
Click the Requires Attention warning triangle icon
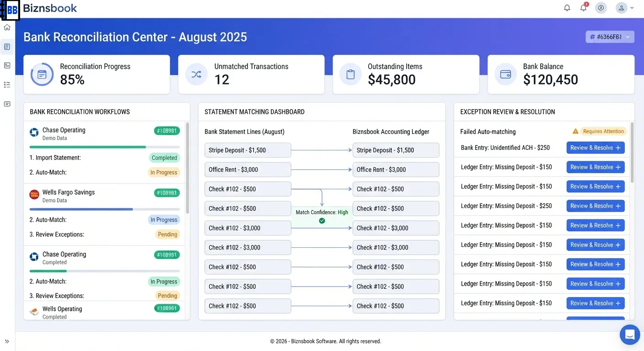575,132
